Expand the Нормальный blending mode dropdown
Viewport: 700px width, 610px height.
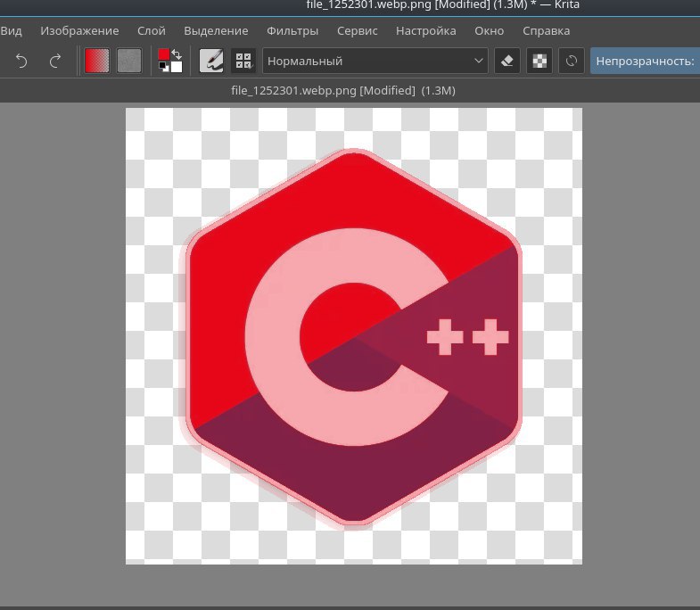(375, 61)
